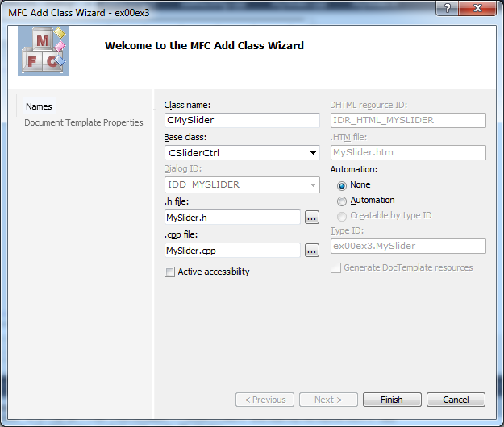Click the 'Class name:' label
This screenshot has height=427, width=504.
187,105
